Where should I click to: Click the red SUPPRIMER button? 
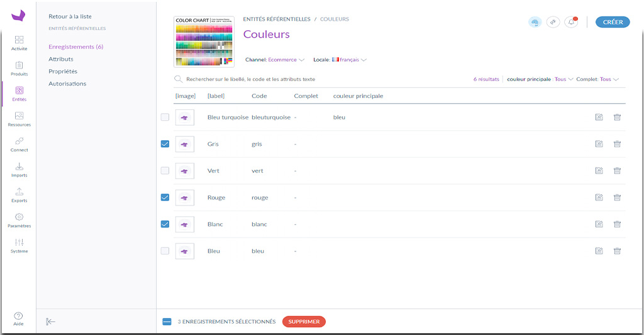click(x=304, y=321)
